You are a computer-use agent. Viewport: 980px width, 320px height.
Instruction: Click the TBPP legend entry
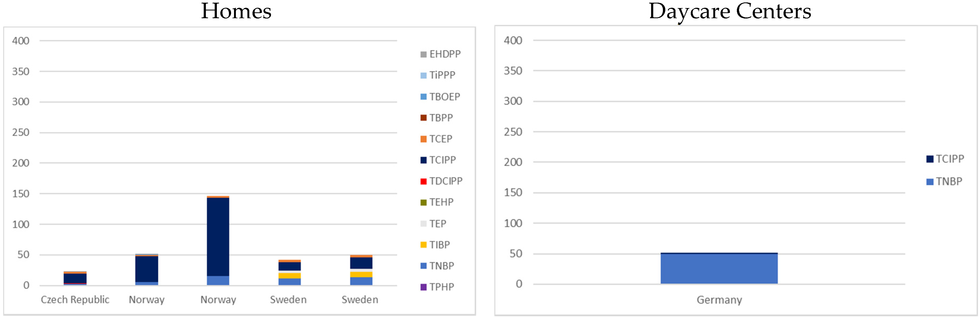tap(440, 118)
